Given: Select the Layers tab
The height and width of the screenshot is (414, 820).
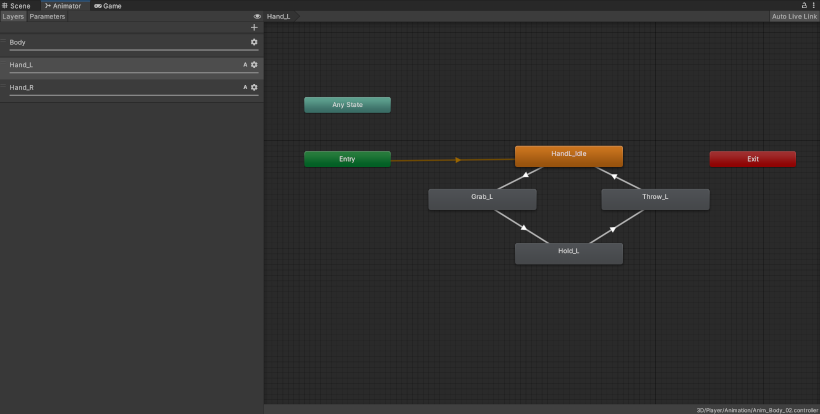Looking at the screenshot, I should pos(13,17).
